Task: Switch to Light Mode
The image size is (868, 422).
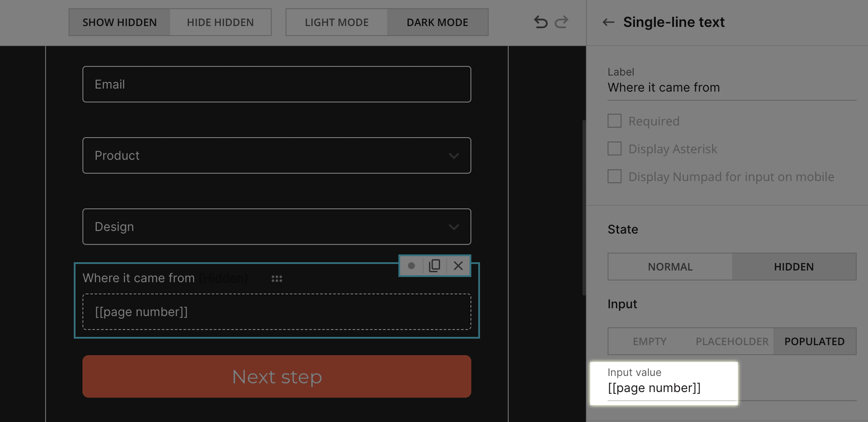Action: 336,22
